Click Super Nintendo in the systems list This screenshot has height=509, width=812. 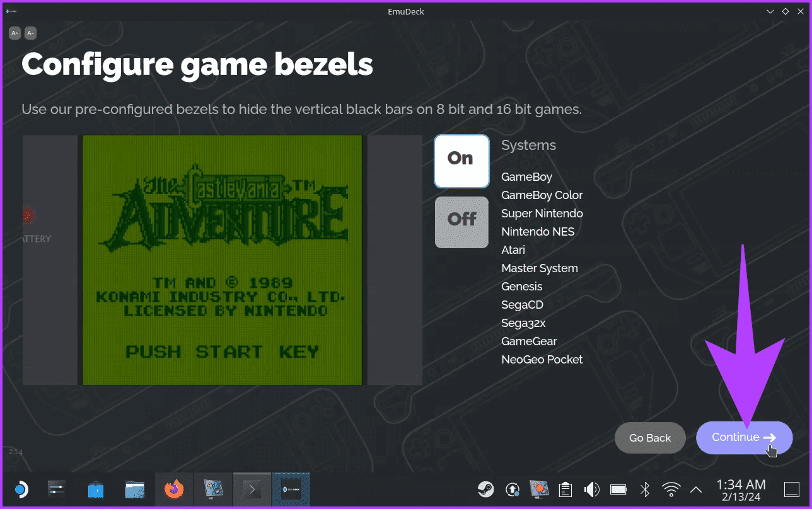click(542, 214)
